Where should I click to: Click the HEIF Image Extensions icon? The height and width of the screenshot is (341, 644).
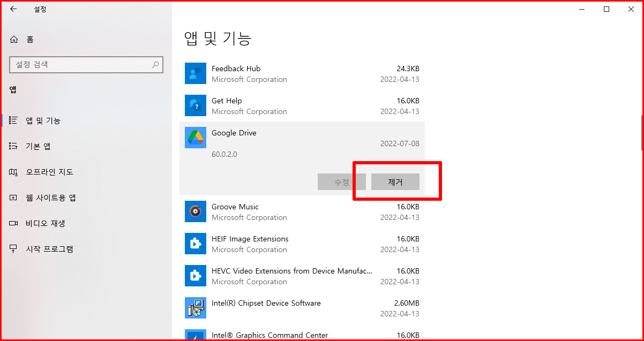click(x=196, y=244)
